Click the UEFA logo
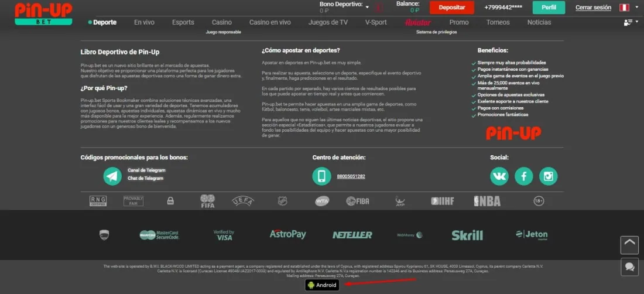The width and height of the screenshot is (644, 294). [243, 201]
